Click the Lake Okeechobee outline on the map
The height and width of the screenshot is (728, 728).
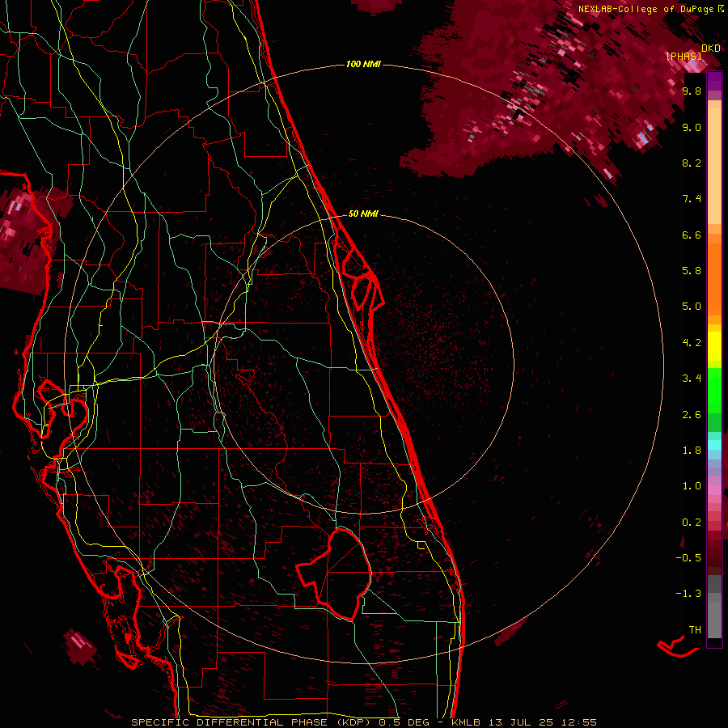pos(335,574)
